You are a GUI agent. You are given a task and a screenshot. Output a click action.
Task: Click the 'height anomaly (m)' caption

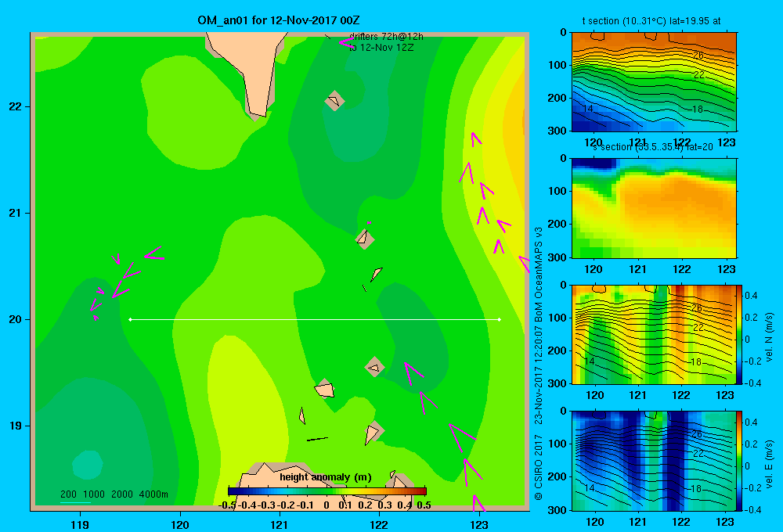coord(326,477)
